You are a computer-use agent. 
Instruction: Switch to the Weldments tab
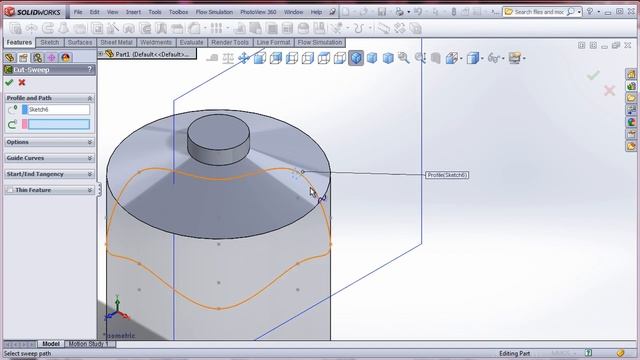click(x=156, y=42)
